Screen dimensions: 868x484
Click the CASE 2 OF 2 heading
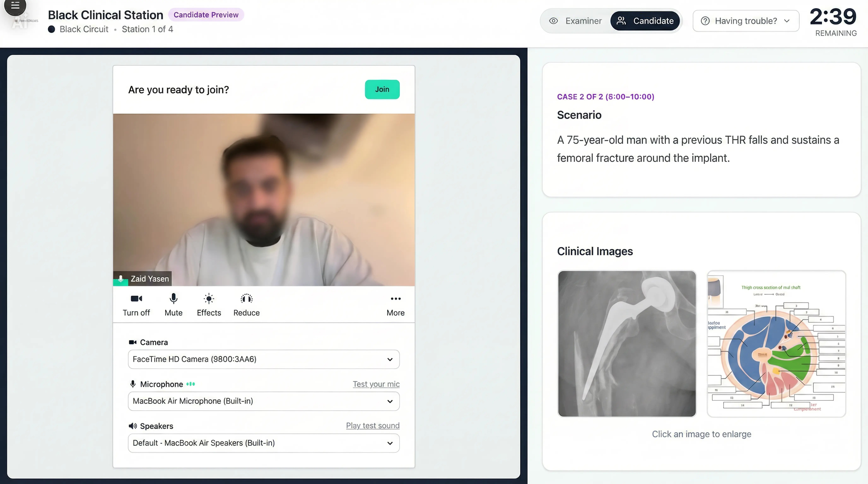tap(606, 97)
